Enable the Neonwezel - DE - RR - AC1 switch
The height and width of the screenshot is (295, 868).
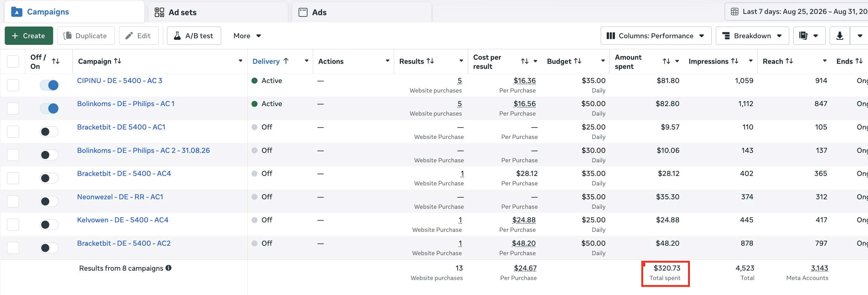(x=49, y=201)
